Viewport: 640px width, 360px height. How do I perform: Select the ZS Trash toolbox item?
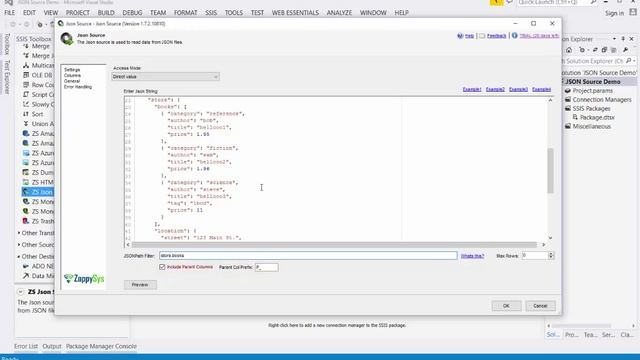[x=38, y=221]
